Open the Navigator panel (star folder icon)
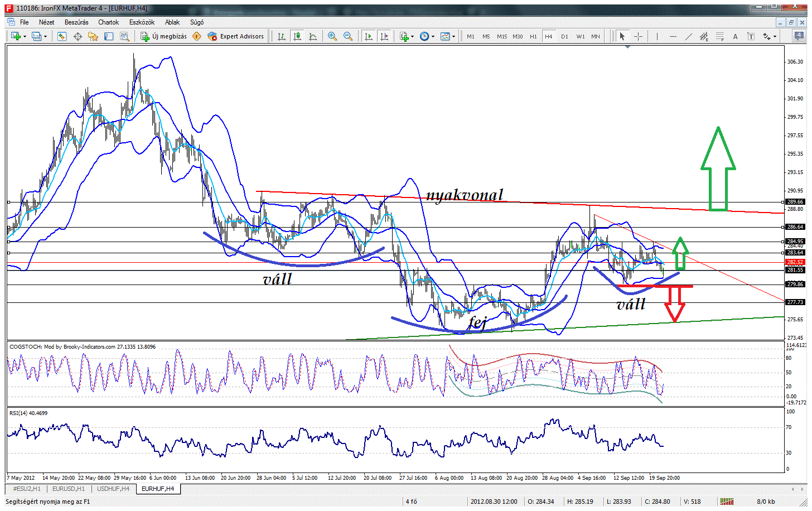The image size is (812, 511). click(93, 36)
